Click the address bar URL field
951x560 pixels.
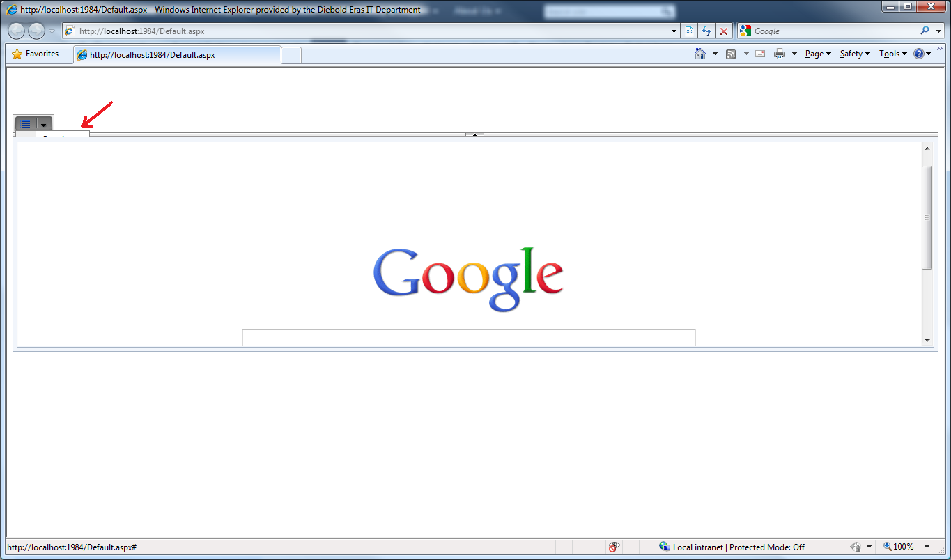tap(371, 31)
